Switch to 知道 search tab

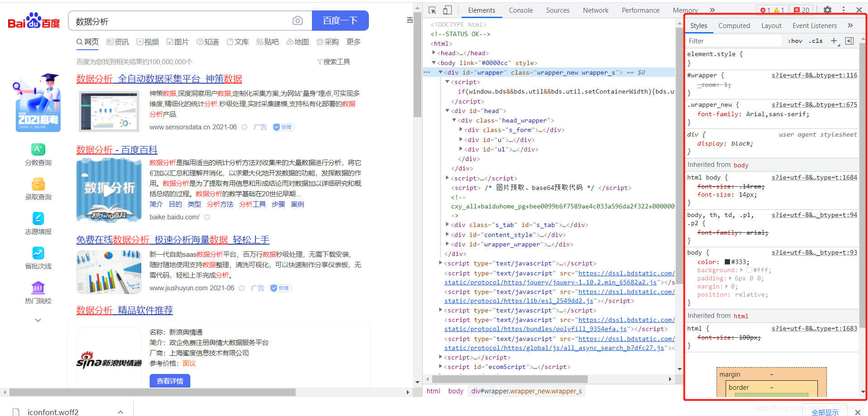pyautogui.click(x=208, y=42)
